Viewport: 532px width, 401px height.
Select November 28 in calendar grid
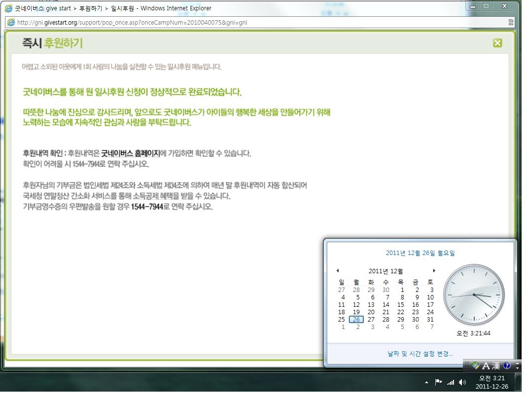tap(356, 290)
